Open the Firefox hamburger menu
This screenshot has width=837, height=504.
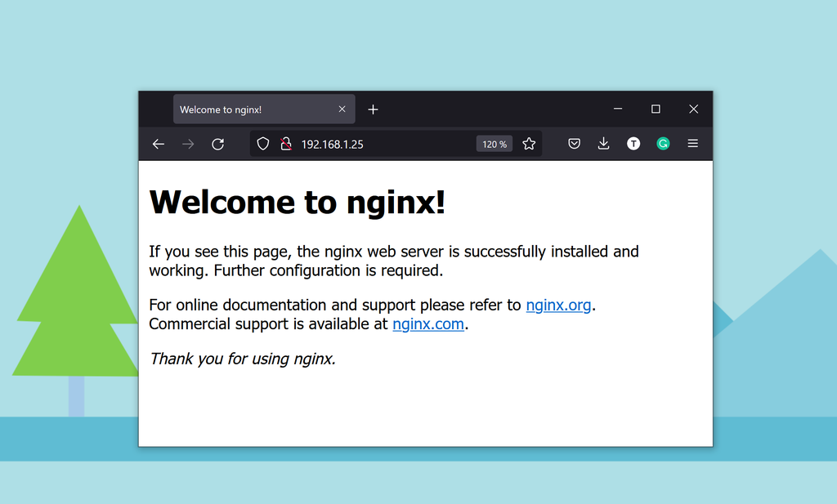(693, 144)
